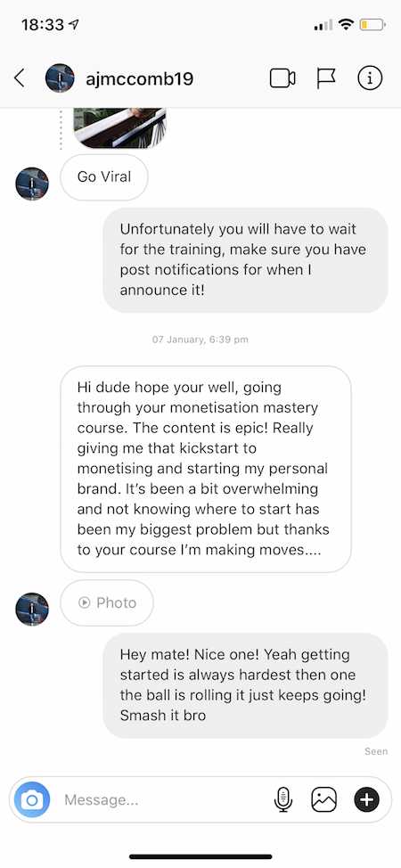
Task: Open the ajmccomb19 username in the header
Action: tap(140, 78)
